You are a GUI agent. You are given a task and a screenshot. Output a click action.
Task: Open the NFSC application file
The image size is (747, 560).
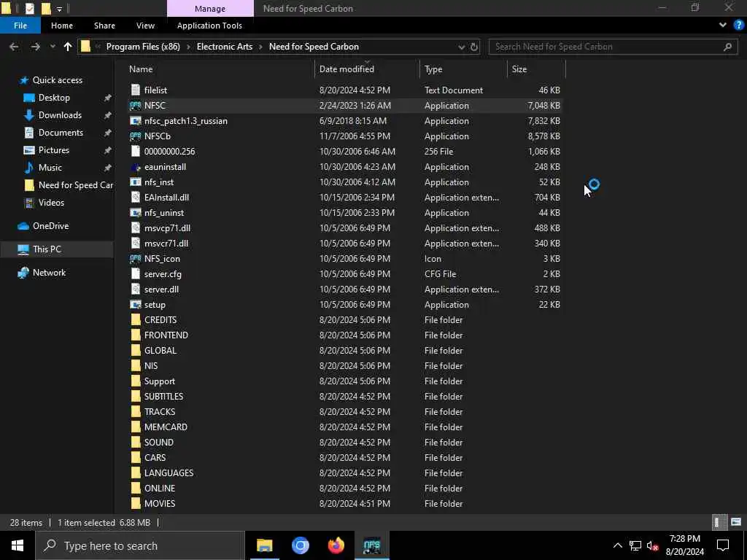[x=155, y=105]
